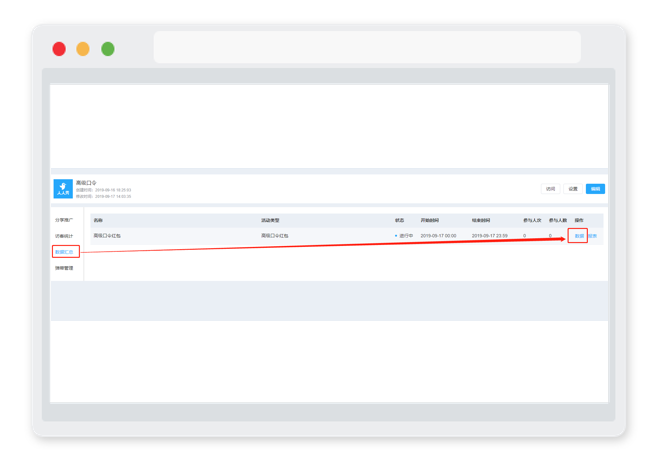Click the green maximize window dot
The width and height of the screenshot is (660, 460).
[x=108, y=49]
